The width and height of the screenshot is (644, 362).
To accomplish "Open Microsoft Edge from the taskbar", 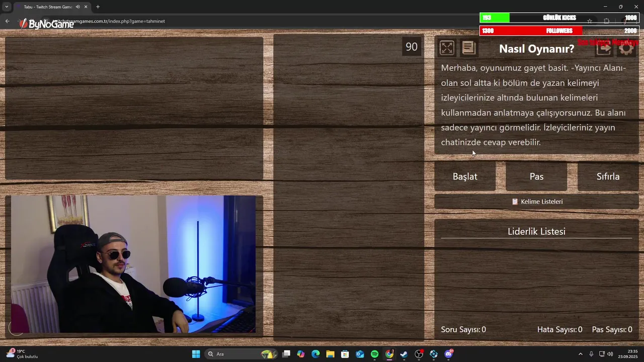I will (x=315, y=354).
